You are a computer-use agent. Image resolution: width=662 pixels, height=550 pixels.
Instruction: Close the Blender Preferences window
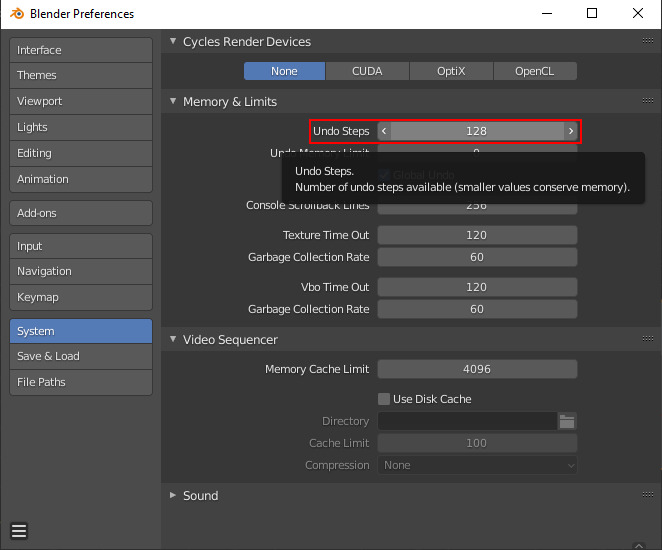(x=638, y=14)
